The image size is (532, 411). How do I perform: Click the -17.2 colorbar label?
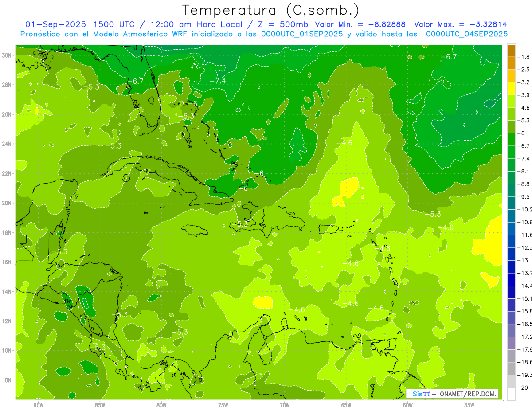(526, 337)
